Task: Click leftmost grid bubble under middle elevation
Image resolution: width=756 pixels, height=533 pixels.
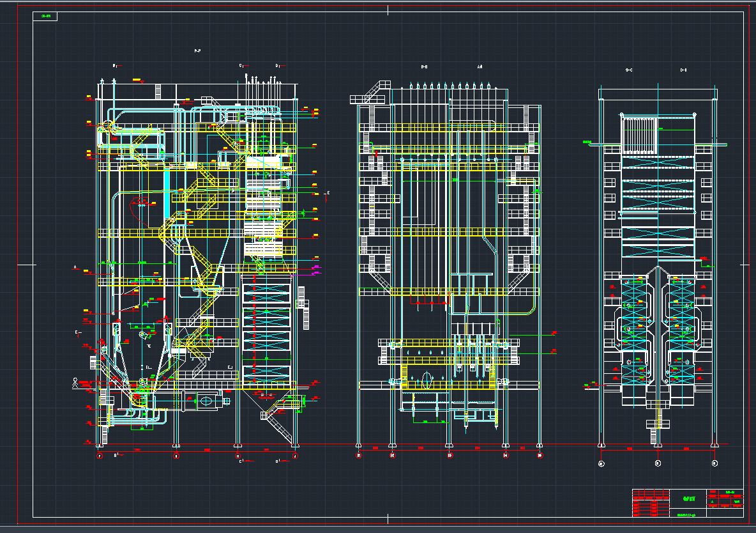Action: [359, 456]
